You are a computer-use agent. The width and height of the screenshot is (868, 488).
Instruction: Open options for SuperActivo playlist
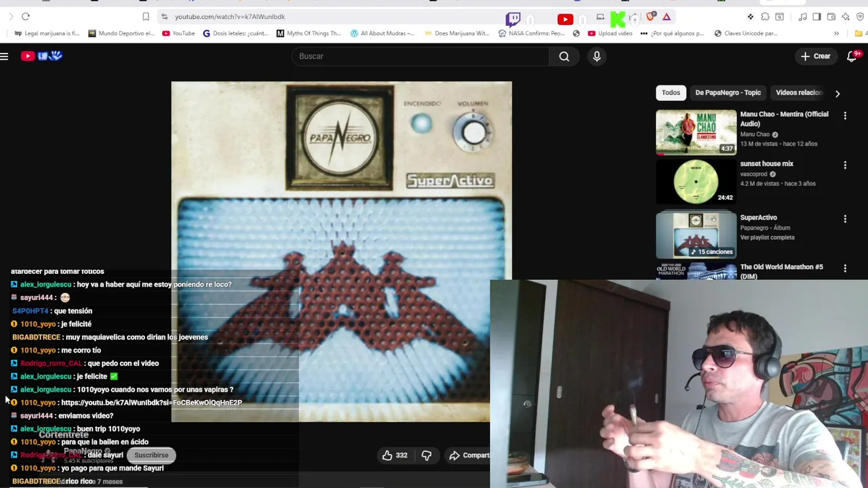[x=845, y=219]
